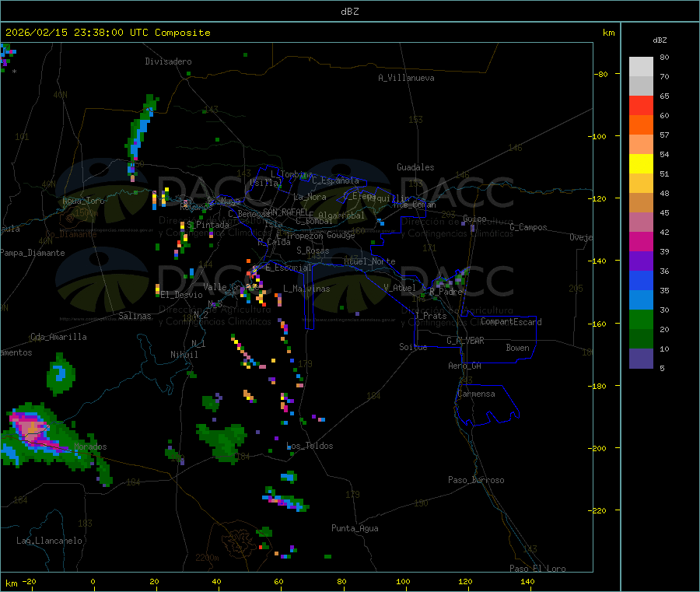Select the legend value 48

pos(664,194)
